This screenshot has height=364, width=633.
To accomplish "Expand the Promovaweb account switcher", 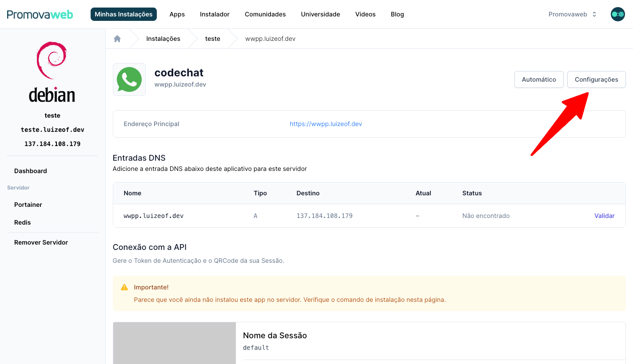I will [x=573, y=14].
